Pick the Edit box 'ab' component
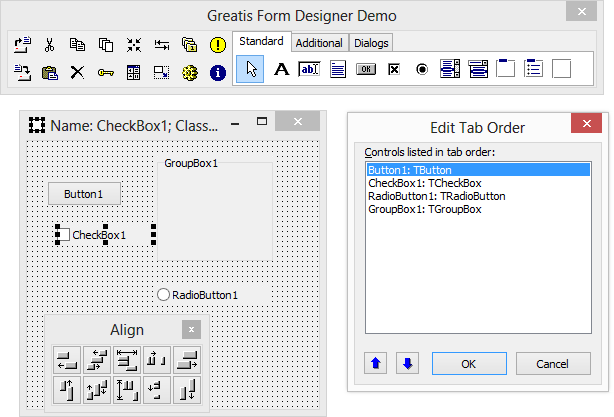The image size is (614, 417). [x=309, y=69]
